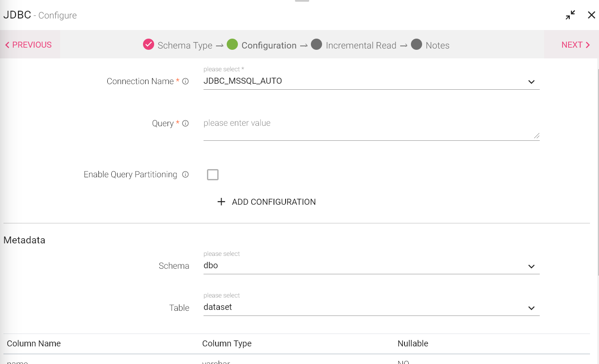Image resolution: width=599 pixels, height=364 pixels.
Task: Go to the Incremental Read step
Action: (x=361, y=45)
